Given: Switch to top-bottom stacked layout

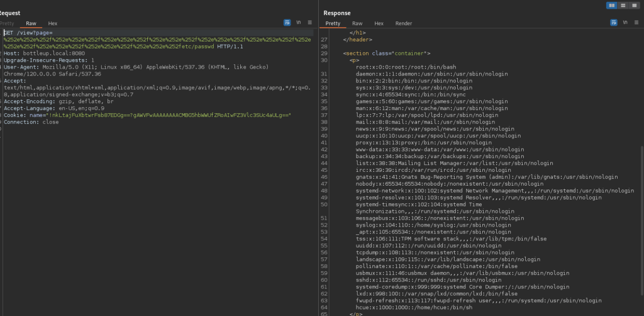Looking at the screenshot, I should coord(622,6).
